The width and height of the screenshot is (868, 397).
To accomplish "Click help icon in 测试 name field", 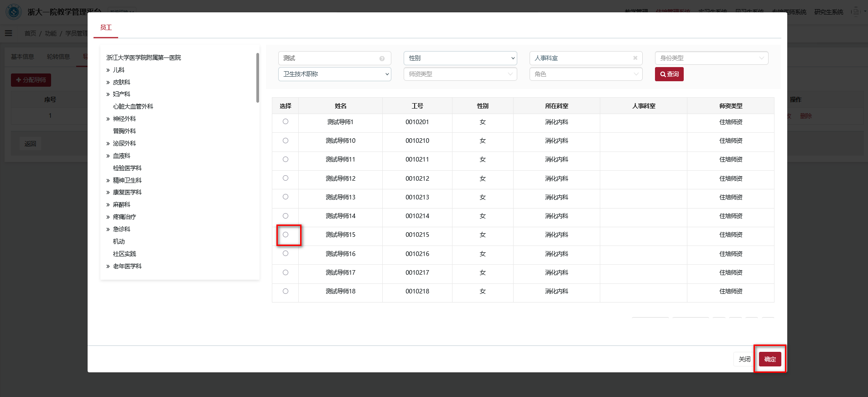I will tap(382, 58).
